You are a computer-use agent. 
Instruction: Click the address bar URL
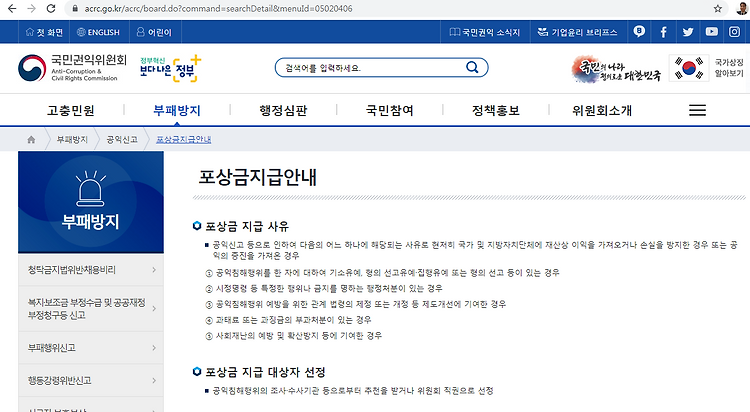point(218,9)
